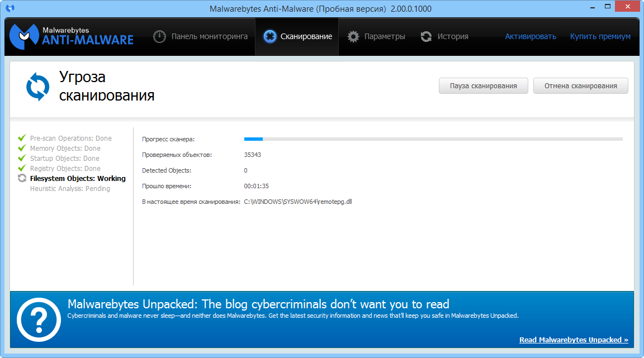
Task: Click the Сканирование scan icon
Action: 270,36
